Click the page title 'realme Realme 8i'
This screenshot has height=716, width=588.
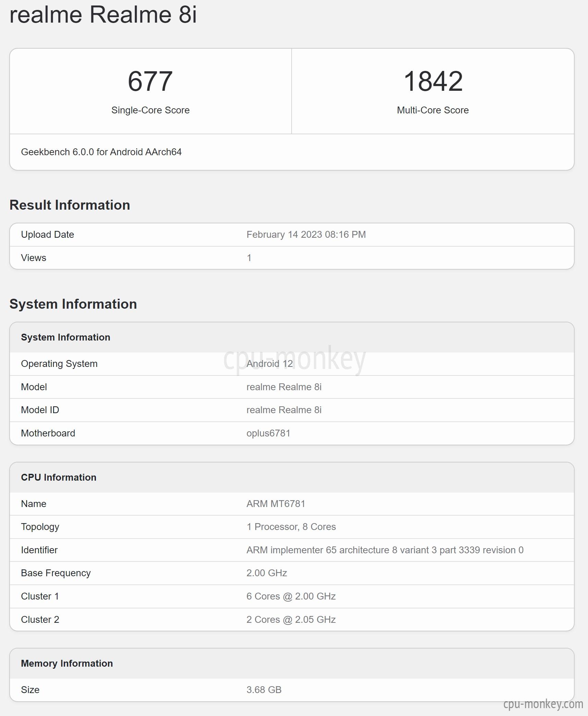pos(103,15)
